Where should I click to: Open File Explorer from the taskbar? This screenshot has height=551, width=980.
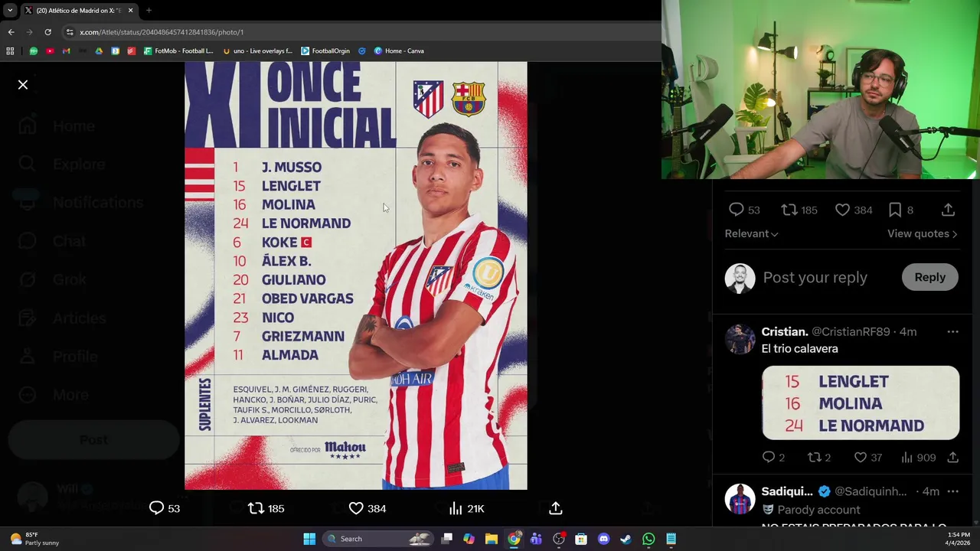492,539
